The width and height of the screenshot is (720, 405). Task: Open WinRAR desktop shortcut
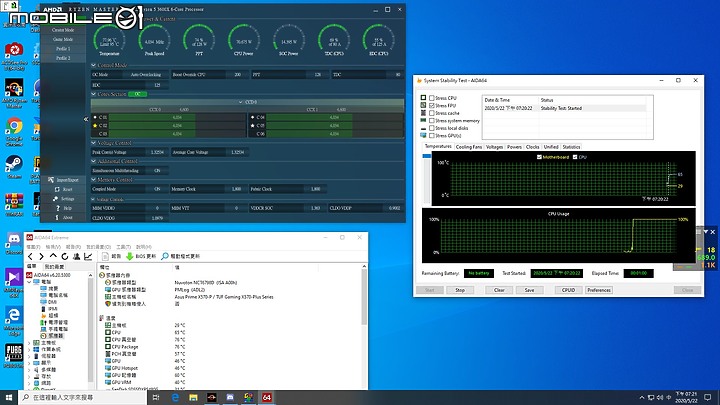click(14, 203)
